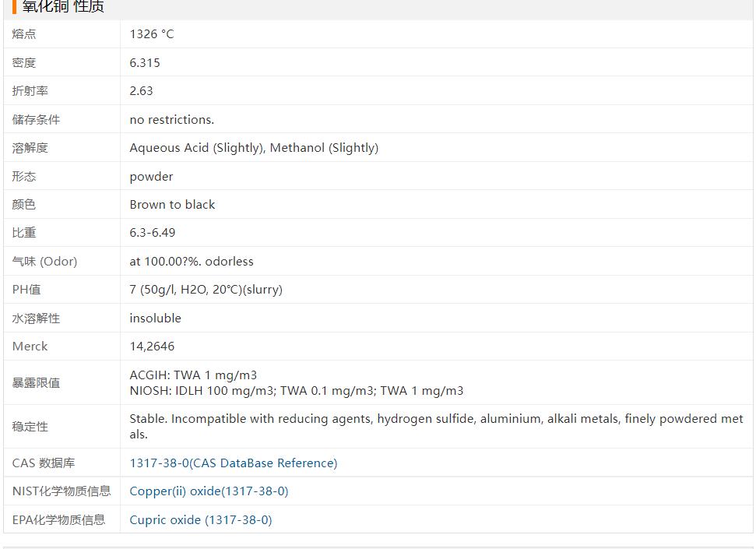Click the 'no restrictions.' storage text
This screenshot has width=756, height=549.
click(171, 120)
